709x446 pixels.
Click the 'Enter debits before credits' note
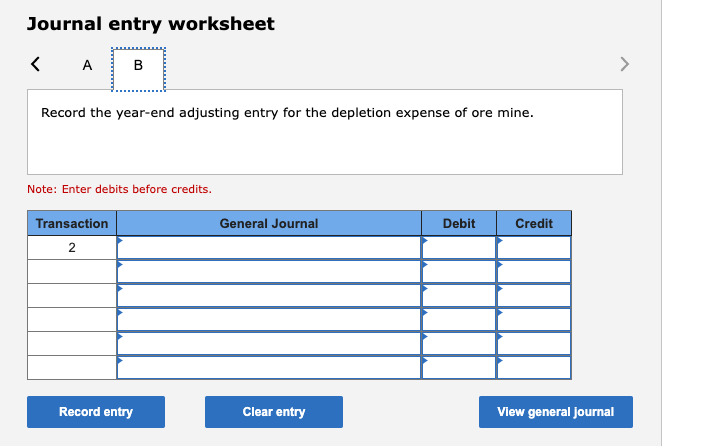(x=119, y=189)
